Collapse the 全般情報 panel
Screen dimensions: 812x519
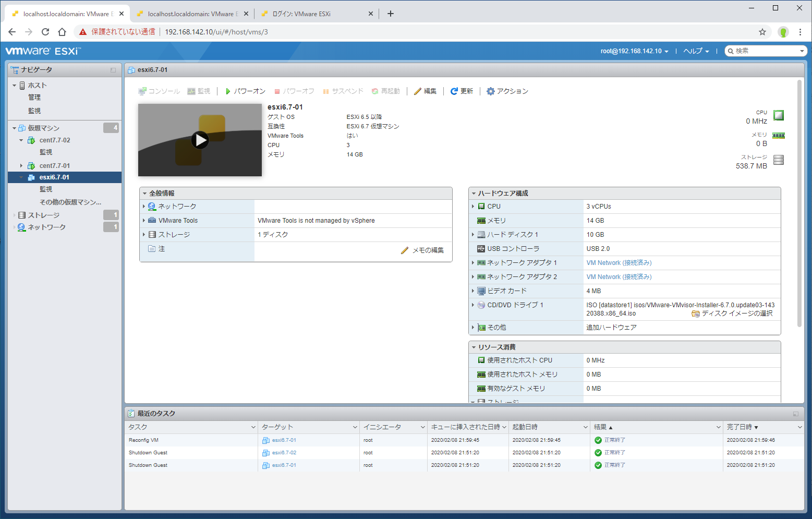click(x=145, y=194)
